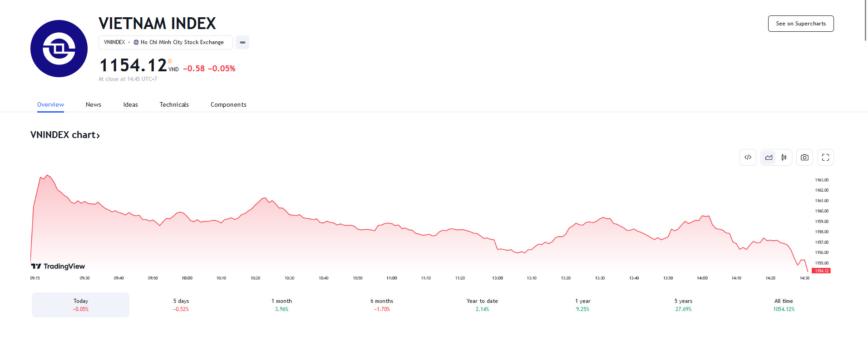Open the chart in fullscreen mode
868x341 pixels.
825,158
